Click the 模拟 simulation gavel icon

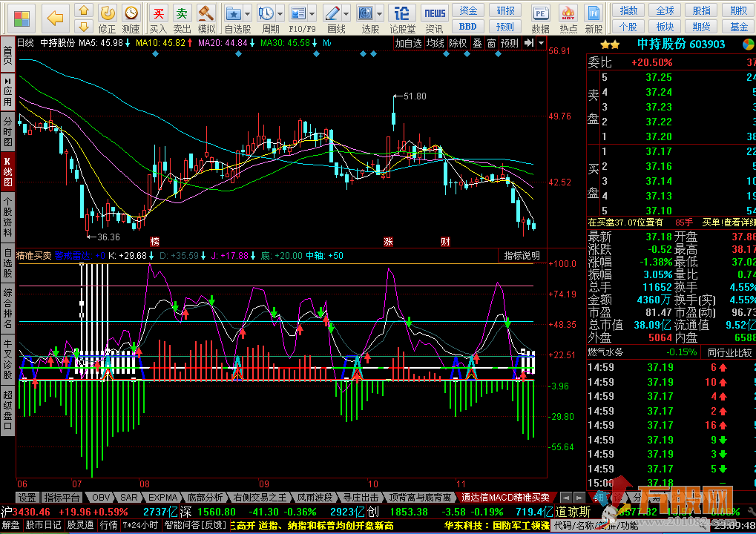[206, 13]
